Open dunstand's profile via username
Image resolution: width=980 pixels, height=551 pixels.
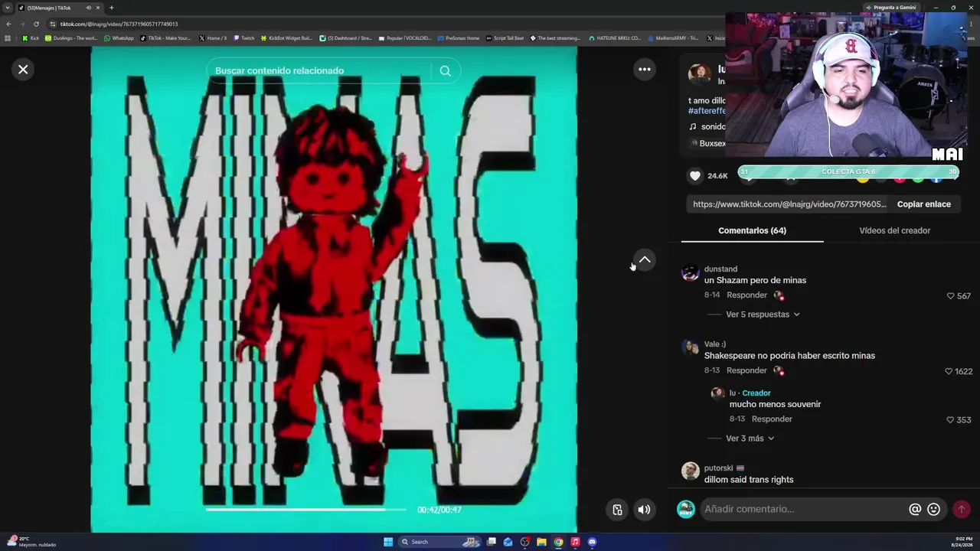coord(720,269)
